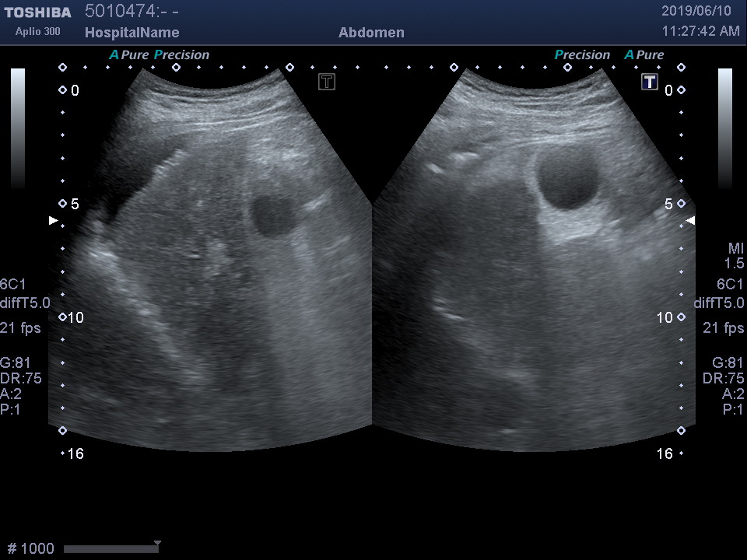The height and width of the screenshot is (560, 747).
Task: Open the right diffT5.0 frequency setting
Action: 719,303
